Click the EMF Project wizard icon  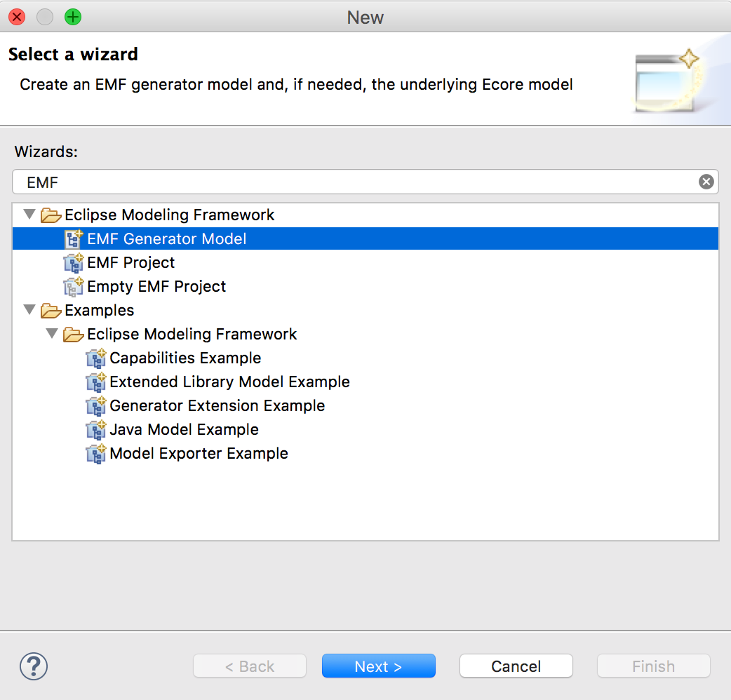point(74,262)
